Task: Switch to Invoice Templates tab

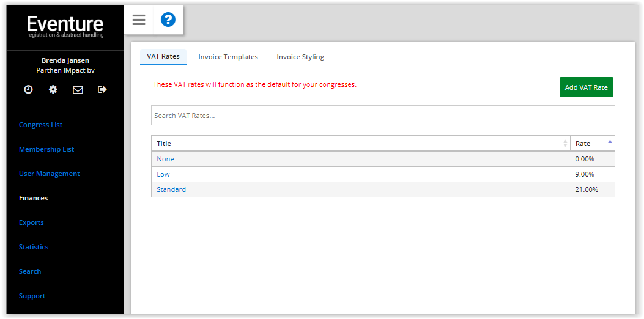Action: [228, 57]
